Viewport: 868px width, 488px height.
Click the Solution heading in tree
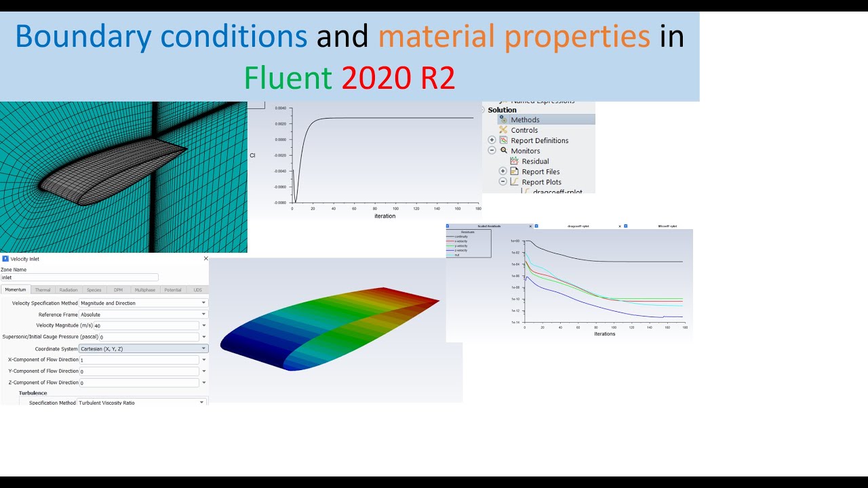tap(502, 110)
